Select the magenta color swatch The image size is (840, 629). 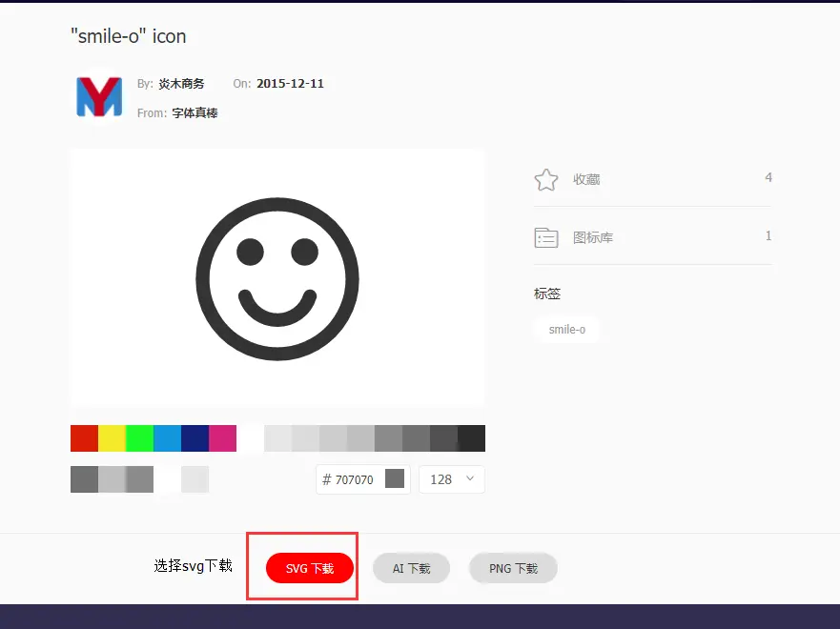coord(220,437)
